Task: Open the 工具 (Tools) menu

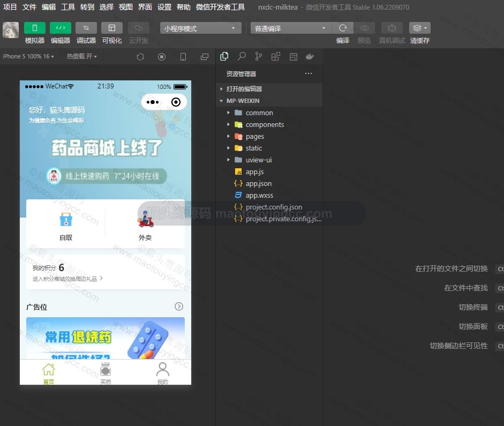Action: pos(68,7)
